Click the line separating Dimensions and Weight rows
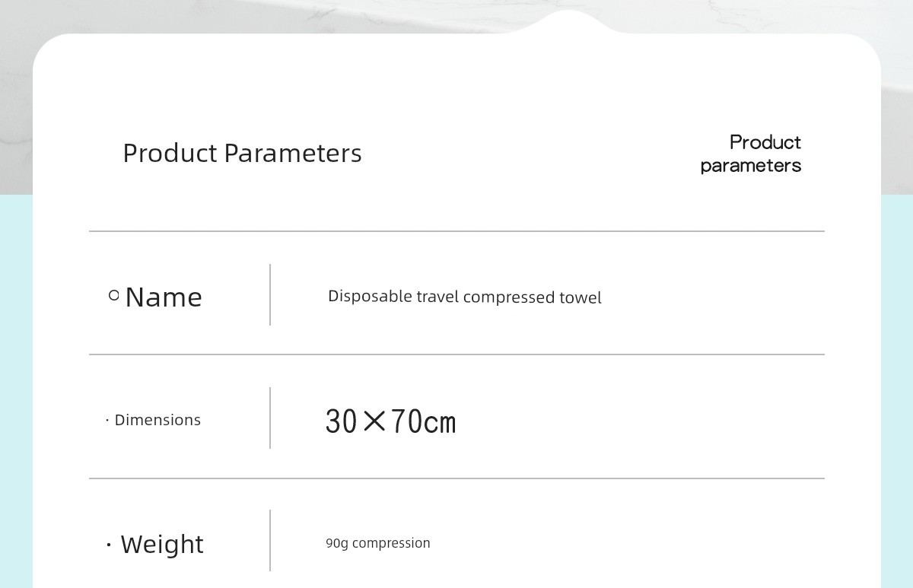Screen dimensions: 913x588 [456, 478]
